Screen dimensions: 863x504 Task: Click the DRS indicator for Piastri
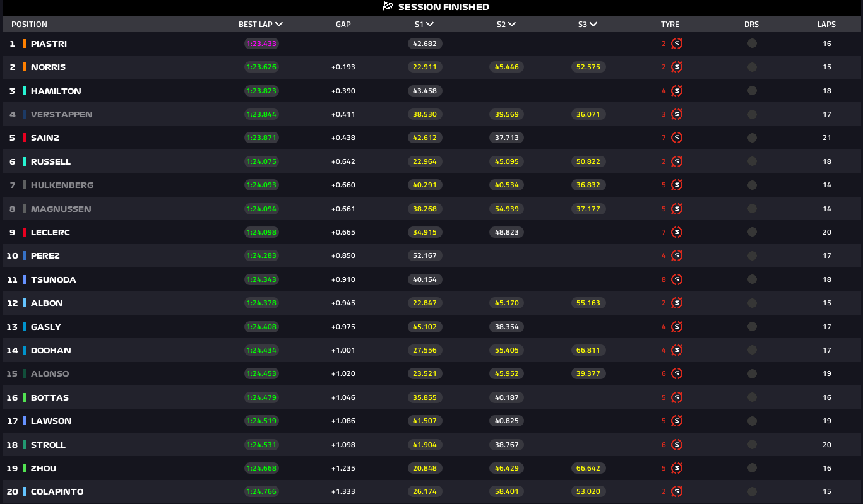(752, 44)
